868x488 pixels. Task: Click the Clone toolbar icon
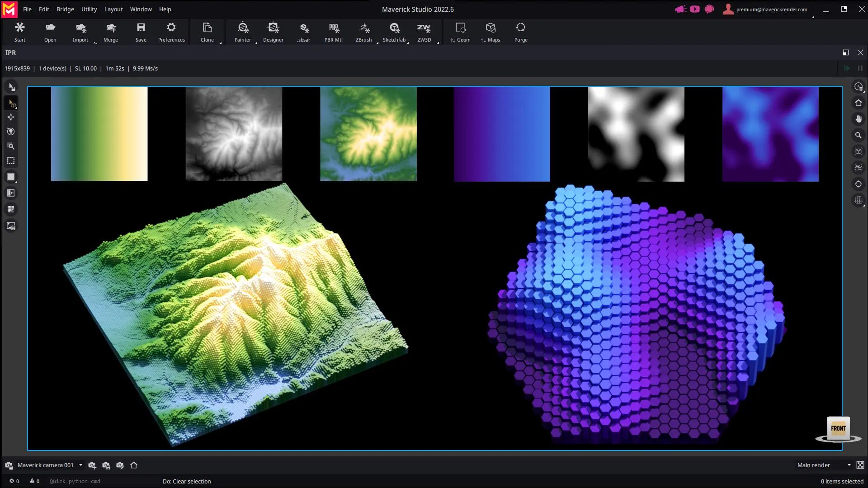207,32
